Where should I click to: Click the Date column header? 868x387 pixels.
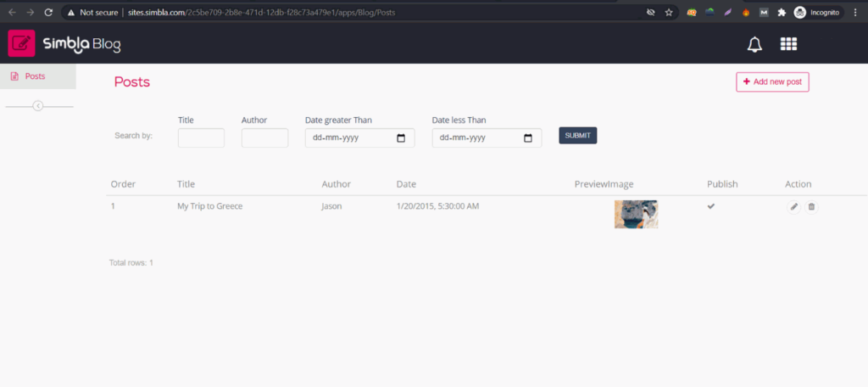[x=406, y=184]
